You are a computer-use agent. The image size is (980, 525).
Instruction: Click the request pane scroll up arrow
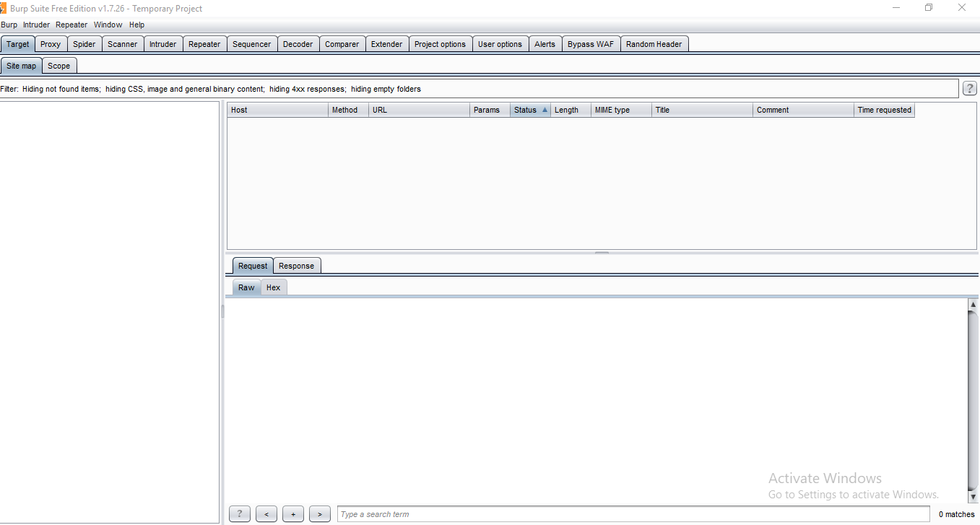point(974,305)
